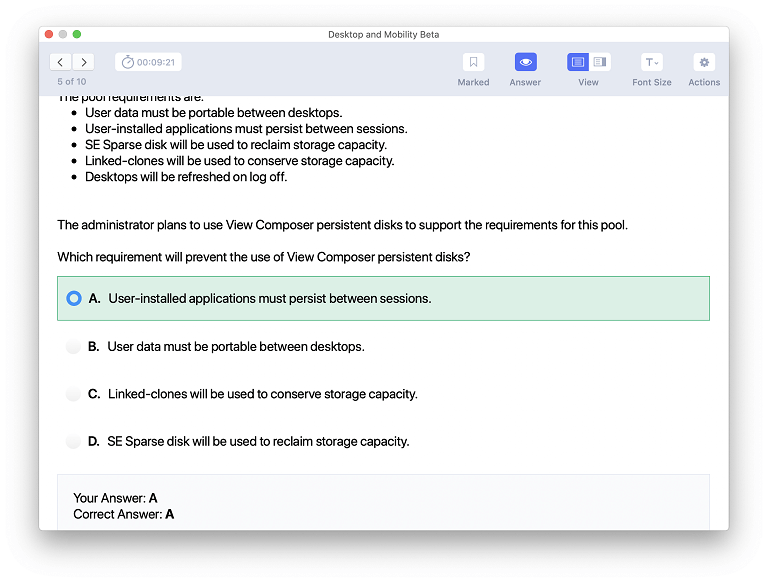Click 'The administrator plans to use View Composer' sentence

[342, 225]
